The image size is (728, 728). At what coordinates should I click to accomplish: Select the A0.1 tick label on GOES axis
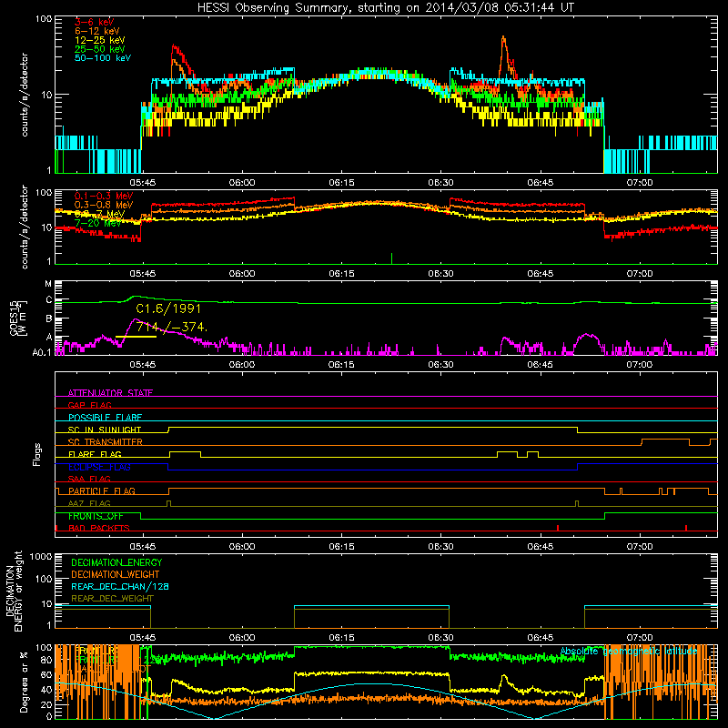point(42,352)
